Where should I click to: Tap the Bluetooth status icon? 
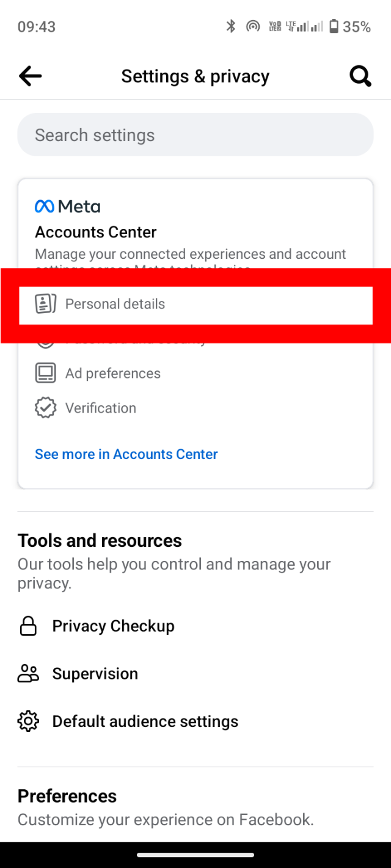[x=230, y=26]
